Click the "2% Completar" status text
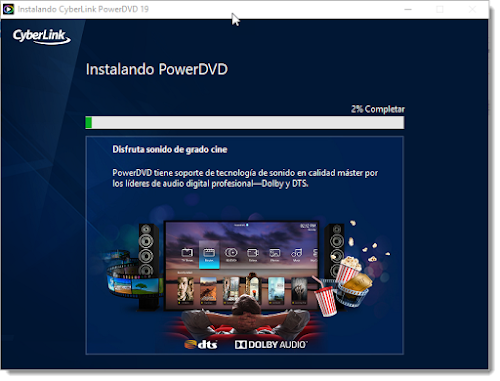This screenshot has height=381, width=500. point(377,109)
